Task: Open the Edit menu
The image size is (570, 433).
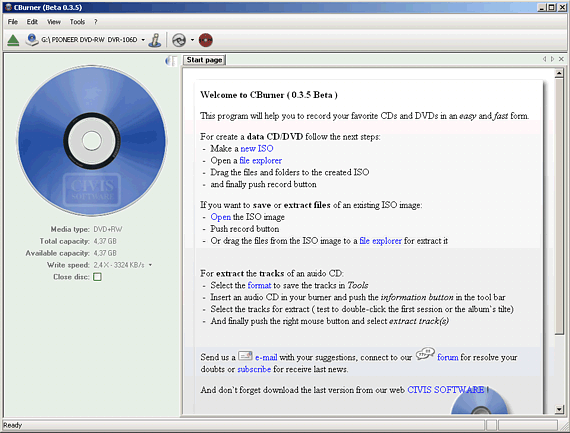Action: (32, 22)
